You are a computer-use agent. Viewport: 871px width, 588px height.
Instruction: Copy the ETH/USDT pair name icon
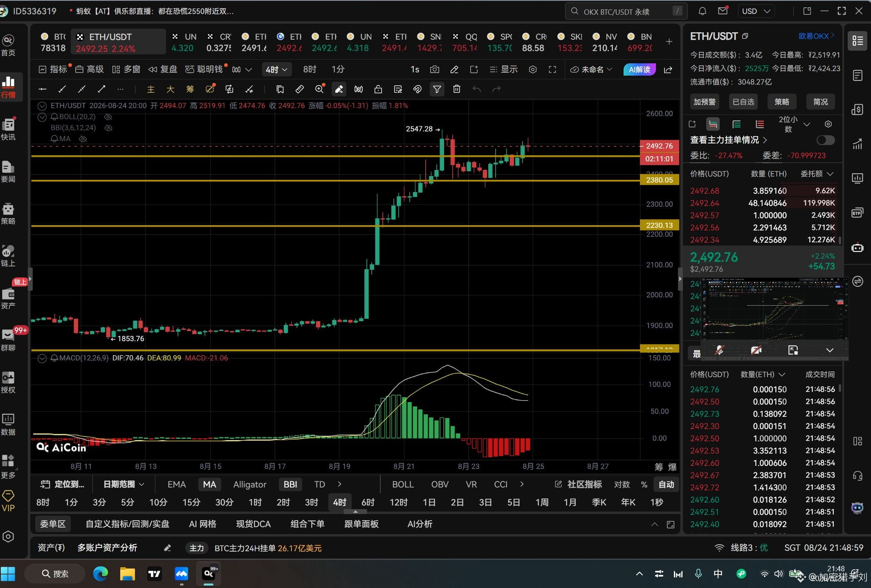[745, 36]
